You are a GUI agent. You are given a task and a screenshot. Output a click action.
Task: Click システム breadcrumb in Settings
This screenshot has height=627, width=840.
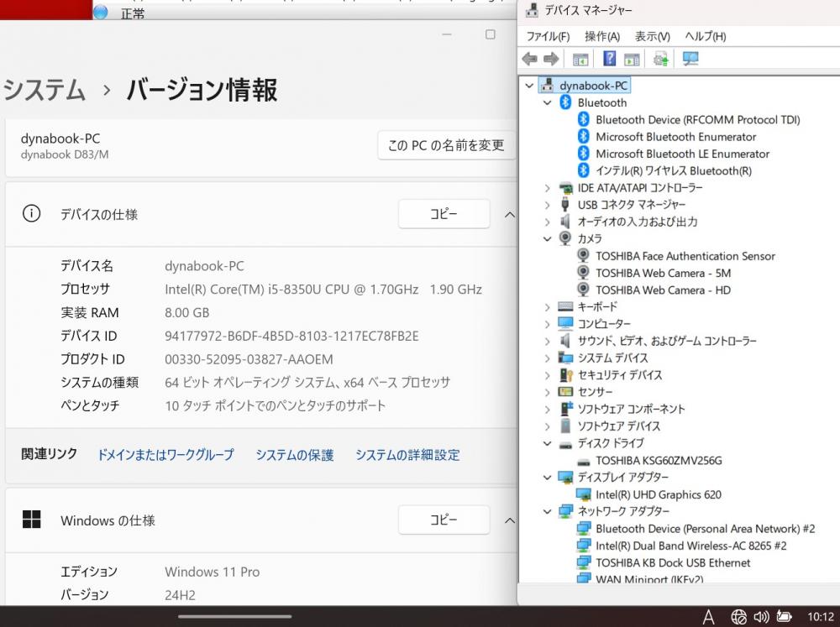click(44, 90)
